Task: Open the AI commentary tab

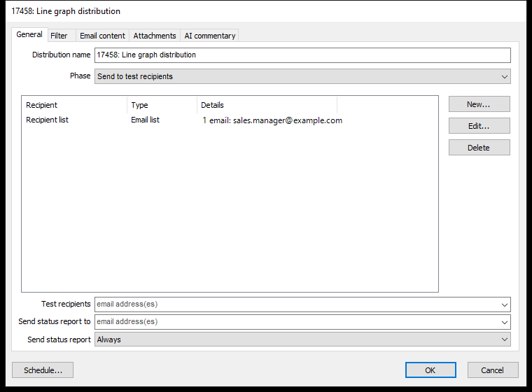Action: point(210,36)
